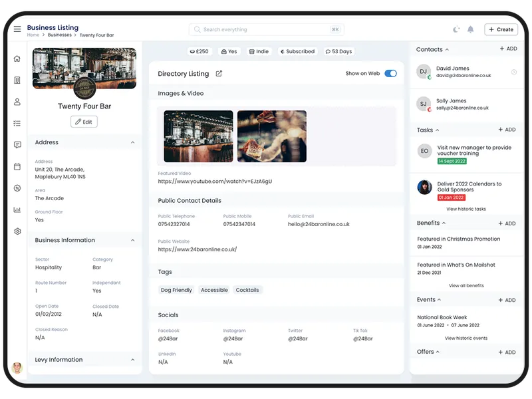Screen dimensions: 532x399
Task: Collapse the Business Information section
Action: 132,240
